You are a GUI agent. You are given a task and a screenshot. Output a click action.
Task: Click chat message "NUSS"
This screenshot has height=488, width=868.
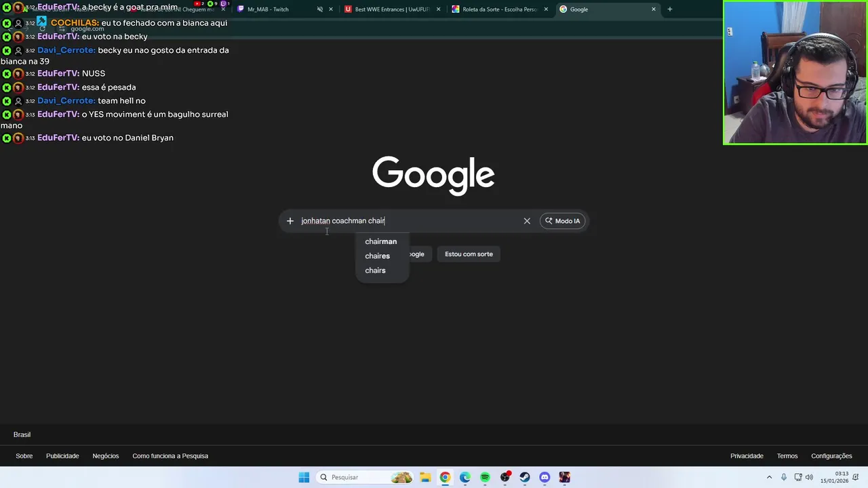(x=94, y=73)
